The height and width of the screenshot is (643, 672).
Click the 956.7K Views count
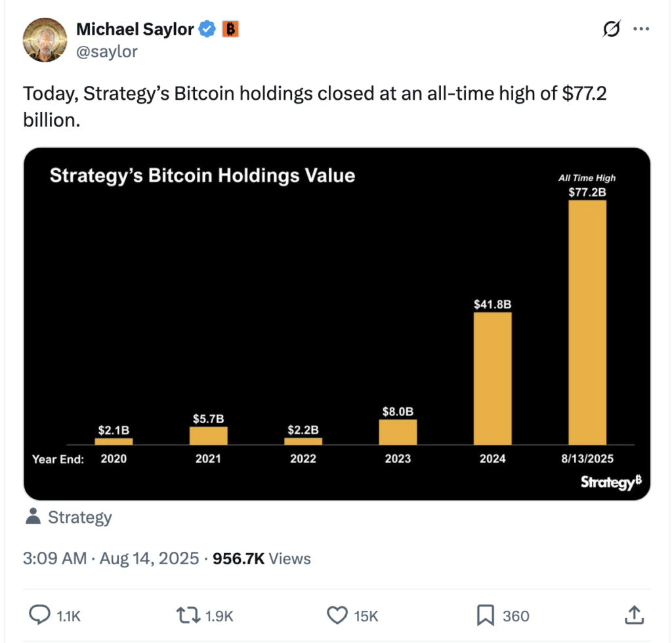(262, 558)
